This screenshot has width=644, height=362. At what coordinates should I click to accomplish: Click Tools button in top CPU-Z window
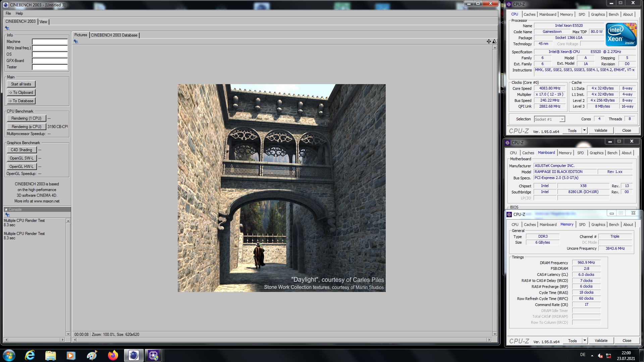pos(572,130)
